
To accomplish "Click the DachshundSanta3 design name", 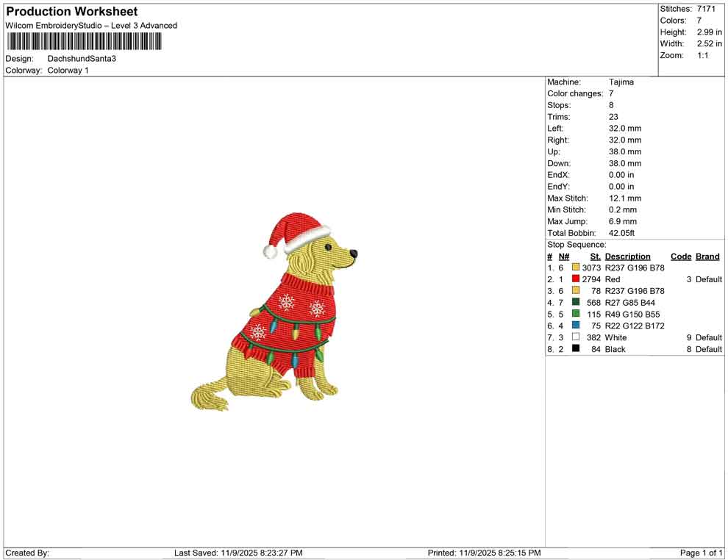I will tap(81, 59).
